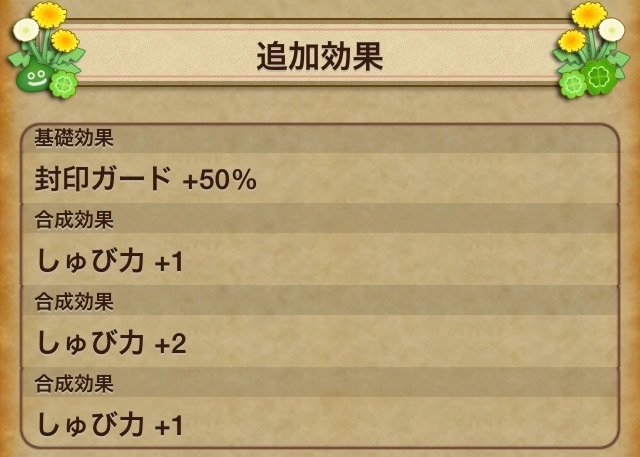Tap the first しゅび力 +1 effect row
This screenshot has height=457, width=640.
320,261
